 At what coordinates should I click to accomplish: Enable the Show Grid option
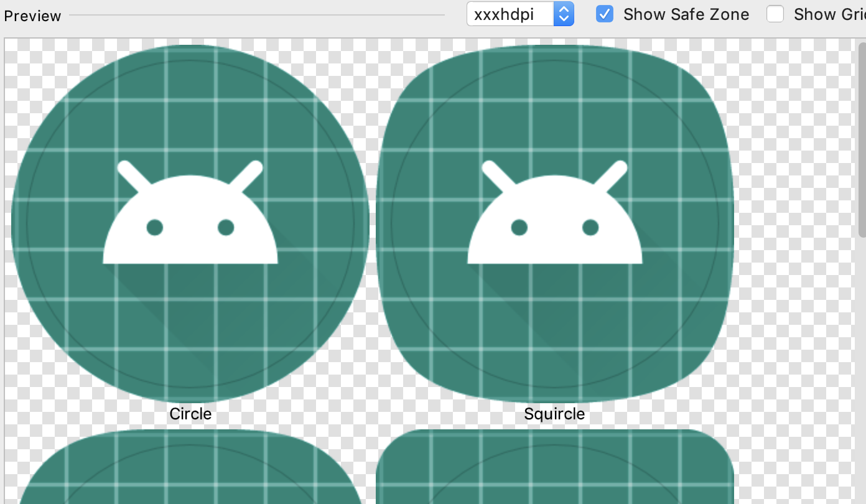click(x=775, y=14)
